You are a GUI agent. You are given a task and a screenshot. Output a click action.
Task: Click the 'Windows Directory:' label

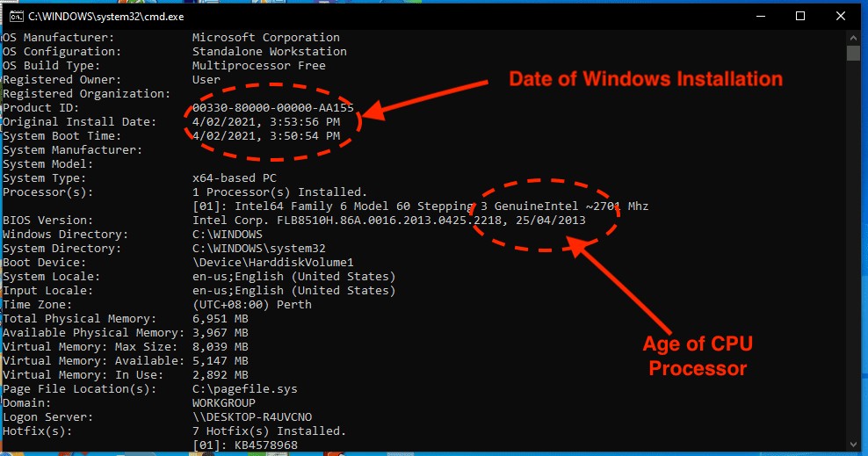(x=65, y=235)
